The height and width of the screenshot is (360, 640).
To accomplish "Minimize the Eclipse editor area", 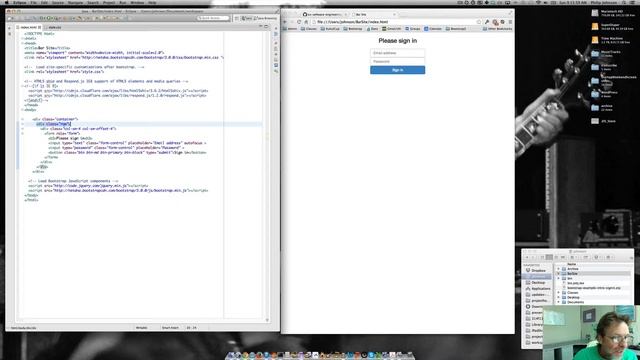I will (260, 27).
